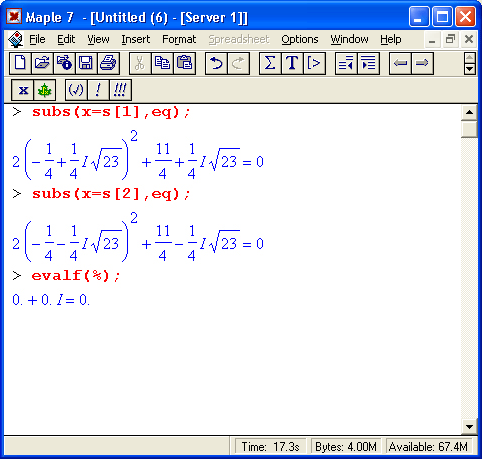Image resolution: width=482 pixels, height=459 pixels.
Task: Create a new worksheet with blank page icon
Action: 20,63
